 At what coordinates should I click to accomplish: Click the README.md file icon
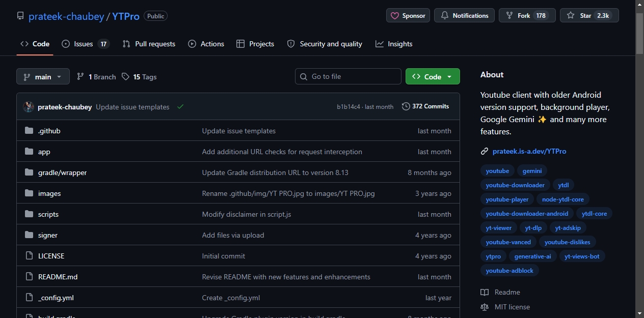click(29, 277)
